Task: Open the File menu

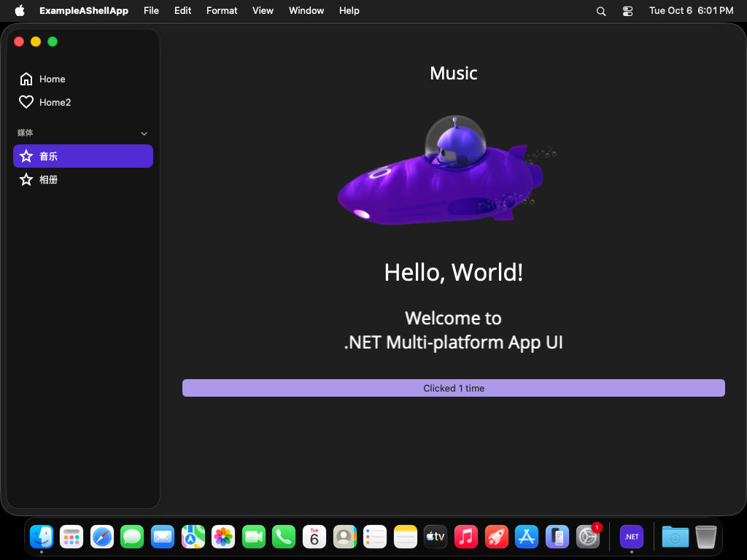Action: (x=152, y=10)
